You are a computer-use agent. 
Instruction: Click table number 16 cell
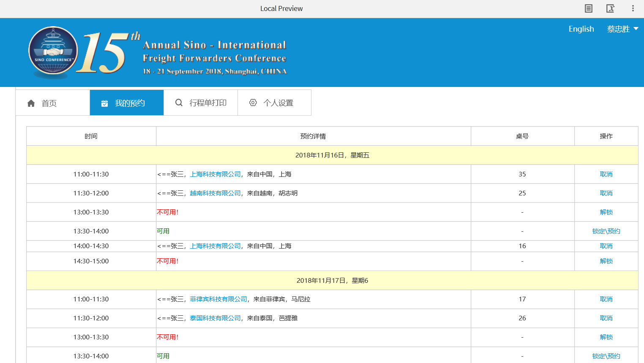tap(522, 246)
